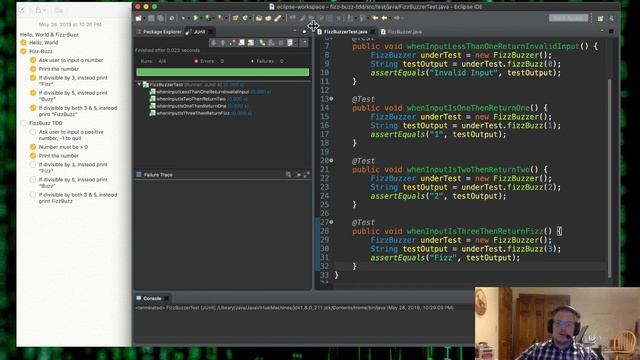640x360 pixels.
Task: Collapse the fold marker at line 13
Action: tap(331, 99)
